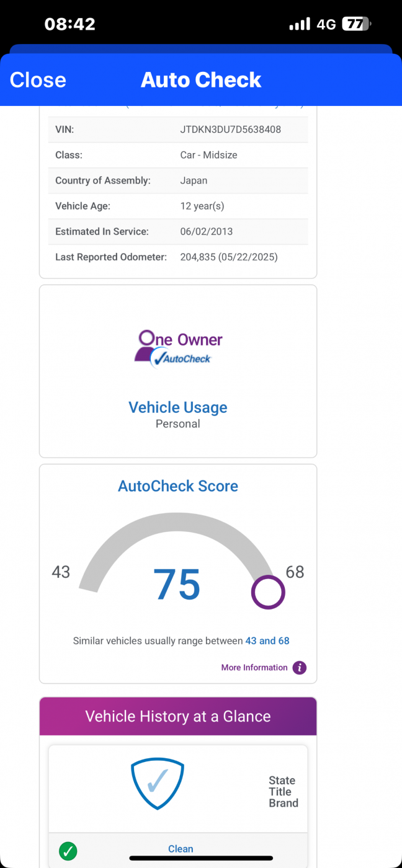Viewport: 402px width, 868px height.
Task: Tap the Vehicle History at a Glance banner
Action: click(178, 716)
